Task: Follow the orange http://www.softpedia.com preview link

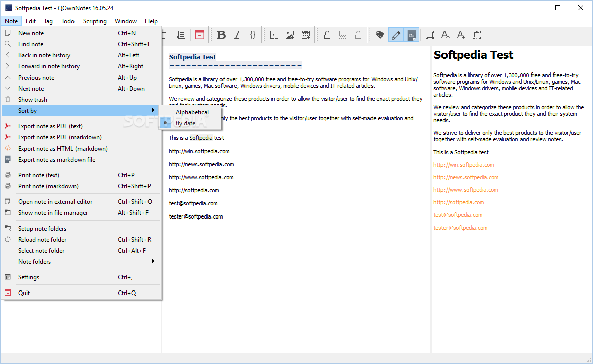Action: pyautogui.click(x=466, y=190)
